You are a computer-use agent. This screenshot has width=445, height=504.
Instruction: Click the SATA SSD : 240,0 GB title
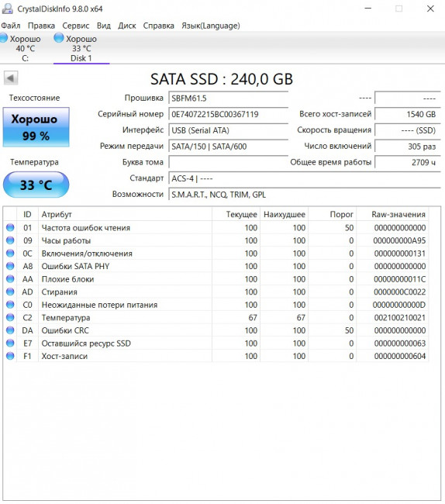click(222, 79)
